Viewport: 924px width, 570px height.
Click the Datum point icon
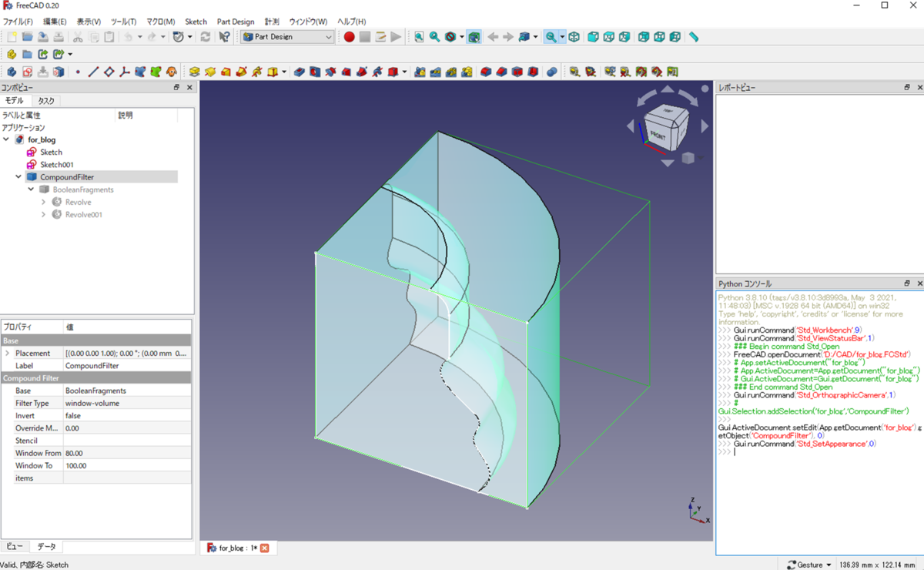(78, 72)
